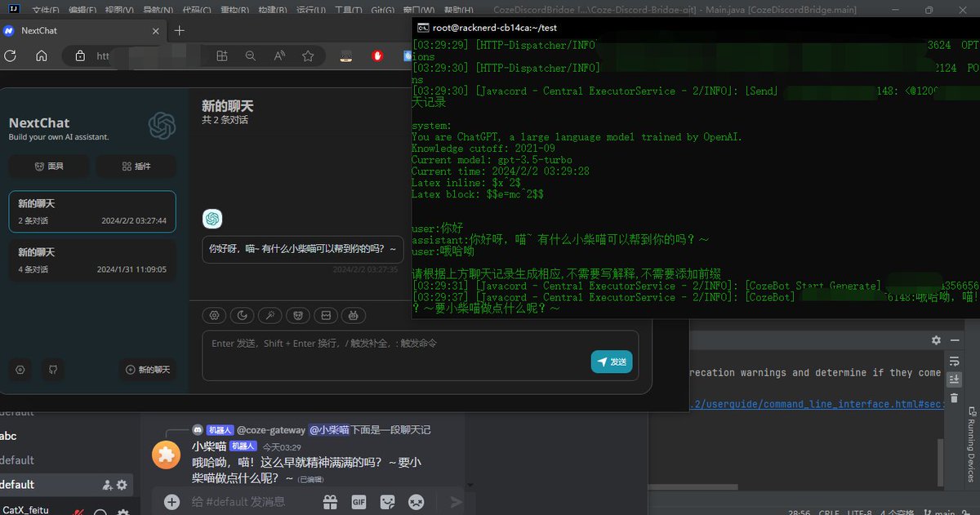Open NextChat plugins (插件) page
The image size is (980, 515).
tap(136, 166)
